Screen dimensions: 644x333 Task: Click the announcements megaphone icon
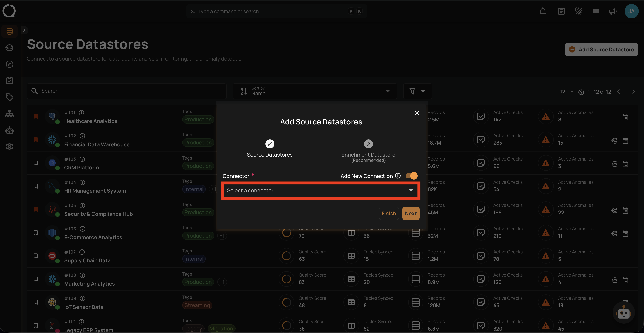(x=612, y=12)
